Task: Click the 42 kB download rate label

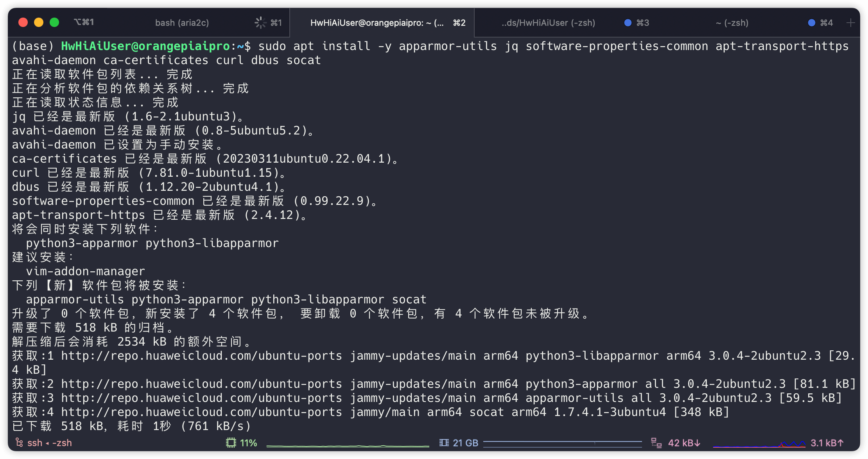Action: (684, 443)
